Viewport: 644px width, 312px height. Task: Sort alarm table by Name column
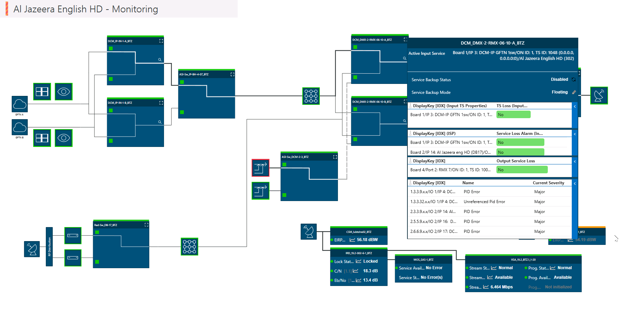pos(468,183)
